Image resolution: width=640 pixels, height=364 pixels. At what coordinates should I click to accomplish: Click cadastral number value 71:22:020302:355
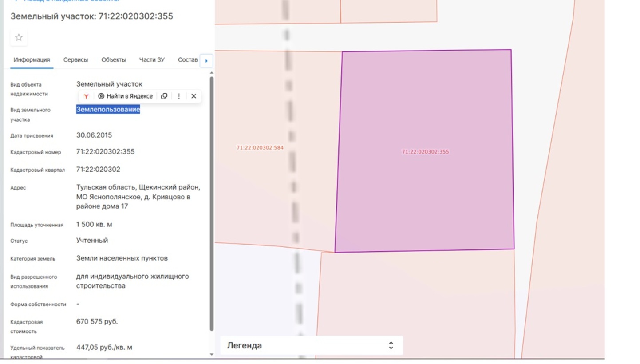pyautogui.click(x=105, y=152)
